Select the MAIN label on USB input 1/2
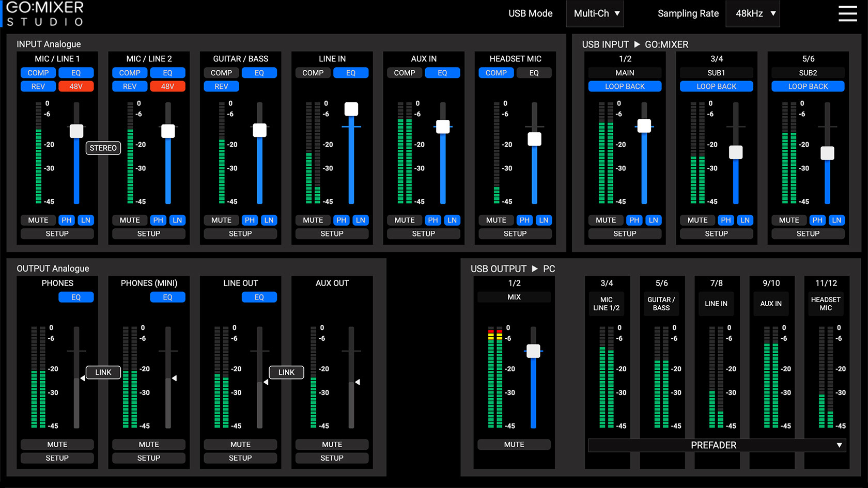This screenshot has width=868, height=488. click(625, 73)
